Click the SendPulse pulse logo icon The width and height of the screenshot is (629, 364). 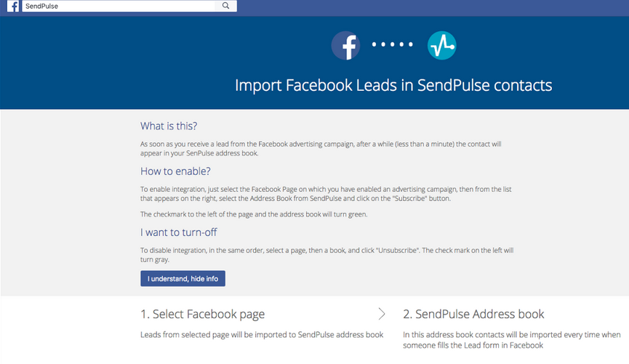(x=441, y=46)
